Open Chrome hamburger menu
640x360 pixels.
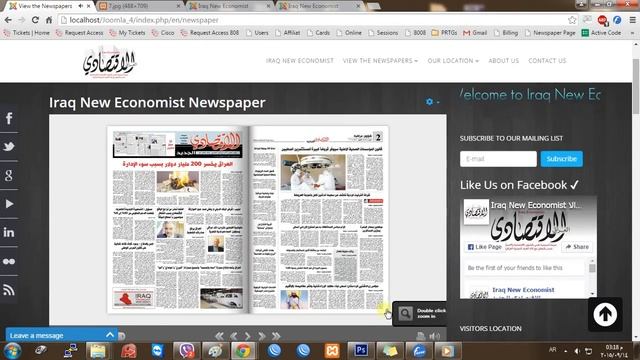click(x=632, y=20)
